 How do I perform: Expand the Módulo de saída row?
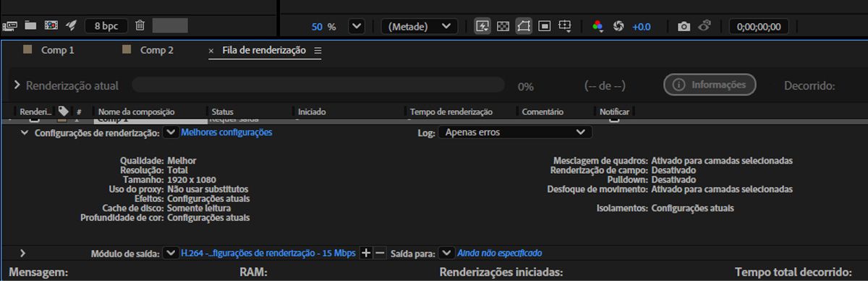pos(23,253)
